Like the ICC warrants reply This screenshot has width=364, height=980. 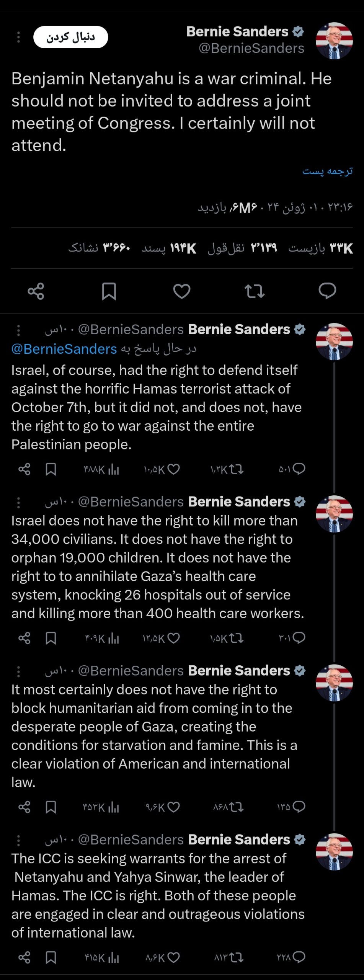coord(173,957)
